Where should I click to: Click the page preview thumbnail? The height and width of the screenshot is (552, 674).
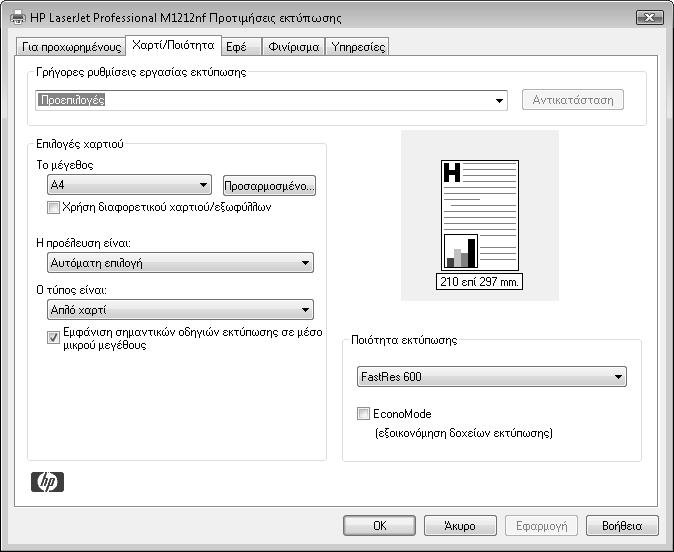click(x=480, y=215)
